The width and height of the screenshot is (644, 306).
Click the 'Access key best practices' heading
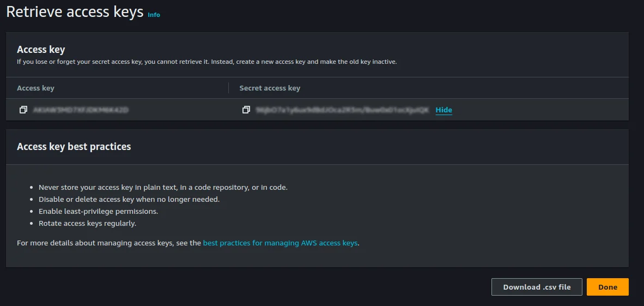[x=74, y=146]
